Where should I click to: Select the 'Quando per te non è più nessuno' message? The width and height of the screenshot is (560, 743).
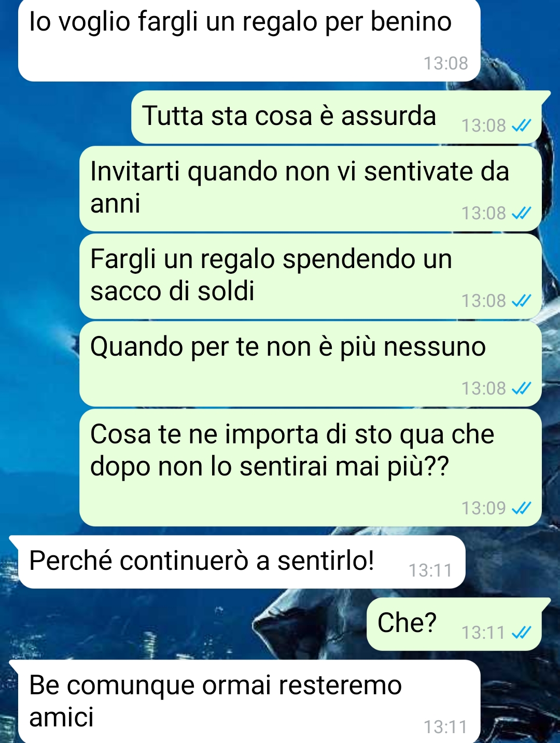[311, 364]
